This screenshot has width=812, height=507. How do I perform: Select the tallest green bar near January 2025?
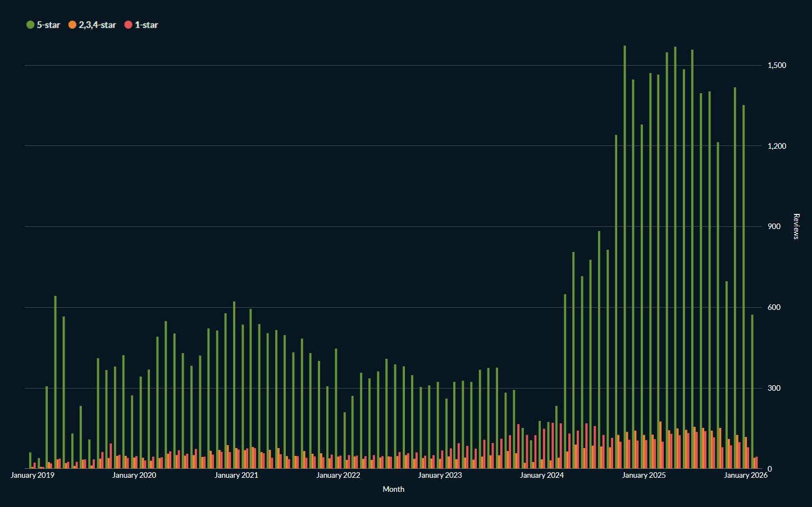(x=625, y=253)
